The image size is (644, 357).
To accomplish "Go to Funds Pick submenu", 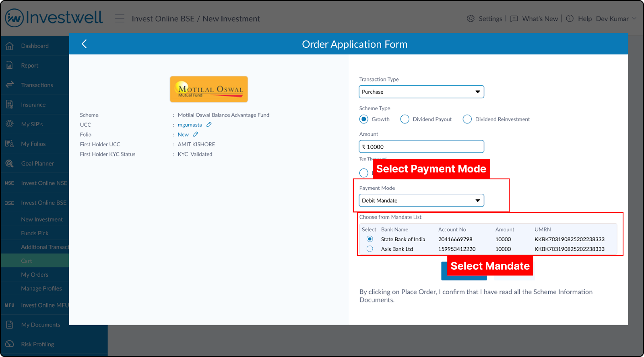I will coord(35,233).
